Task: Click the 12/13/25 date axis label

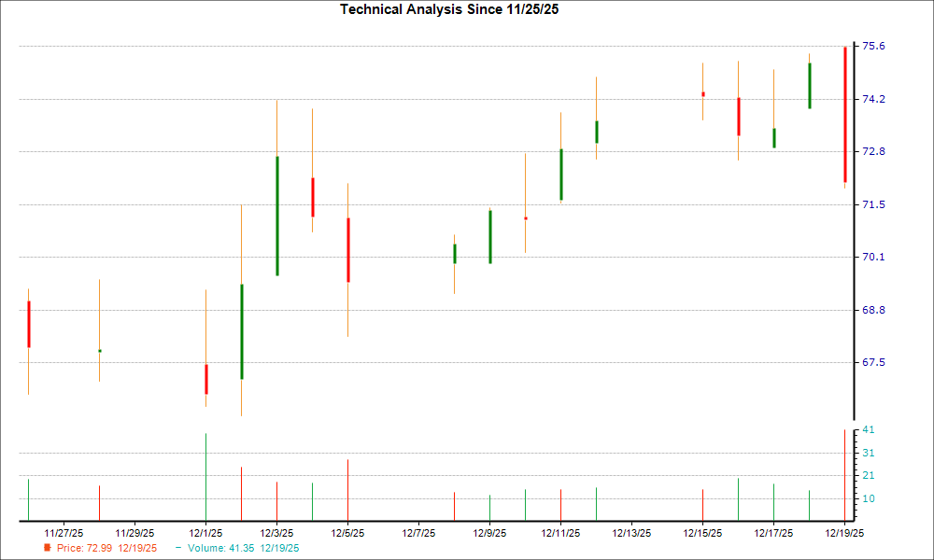Action: pyautogui.click(x=631, y=530)
